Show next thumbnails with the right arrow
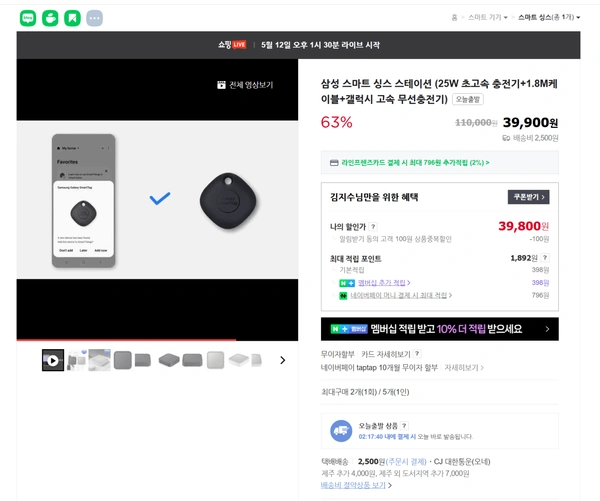This screenshot has height=501, width=600. click(x=282, y=360)
